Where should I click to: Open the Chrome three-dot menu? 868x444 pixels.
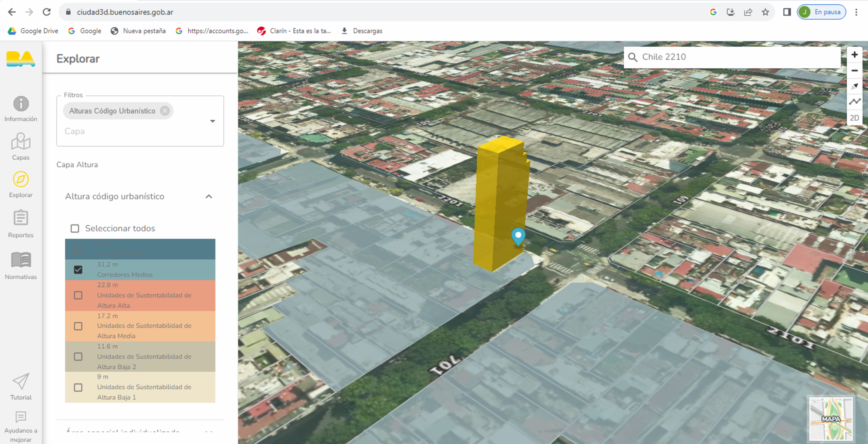[x=856, y=12]
